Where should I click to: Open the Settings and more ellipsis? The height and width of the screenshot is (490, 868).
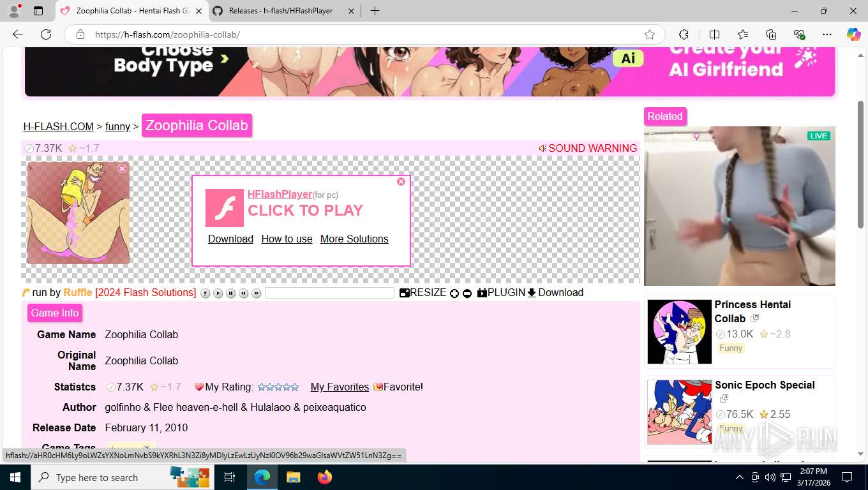pos(827,34)
